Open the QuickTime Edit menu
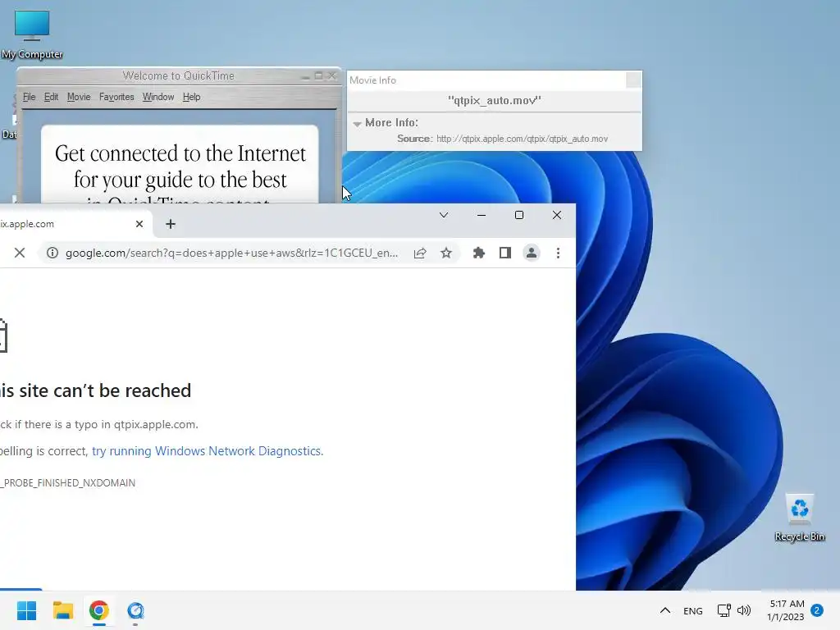 [51, 97]
